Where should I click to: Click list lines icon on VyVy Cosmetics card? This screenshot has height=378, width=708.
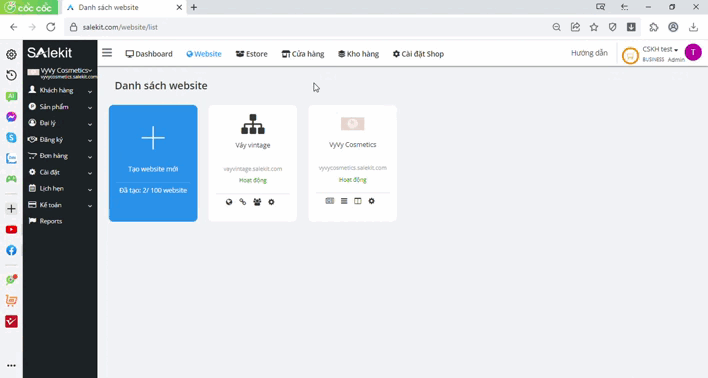pos(344,201)
